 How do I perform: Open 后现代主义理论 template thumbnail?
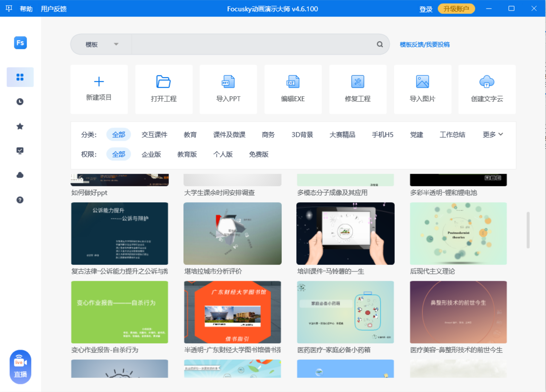click(x=458, y=233)
